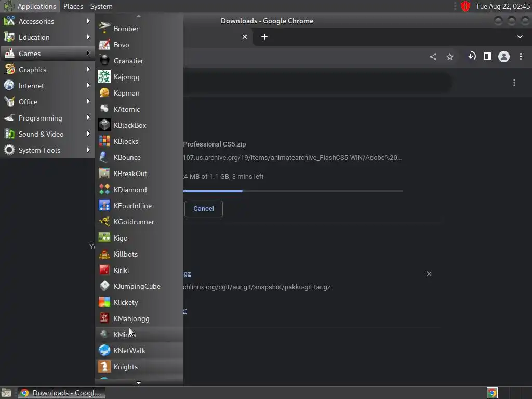Bookmark this page with star icon

pyautogui.click(x=450, y=57)
